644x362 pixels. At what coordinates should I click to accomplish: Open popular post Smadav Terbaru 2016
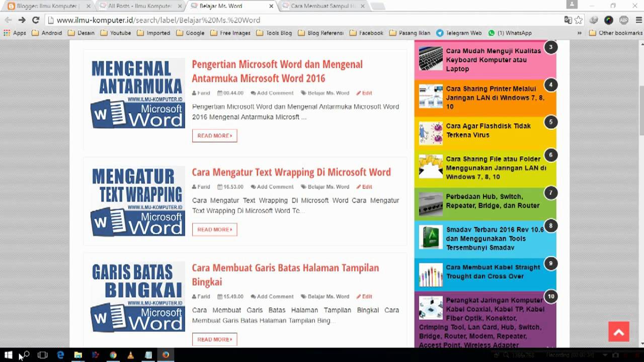495,239
